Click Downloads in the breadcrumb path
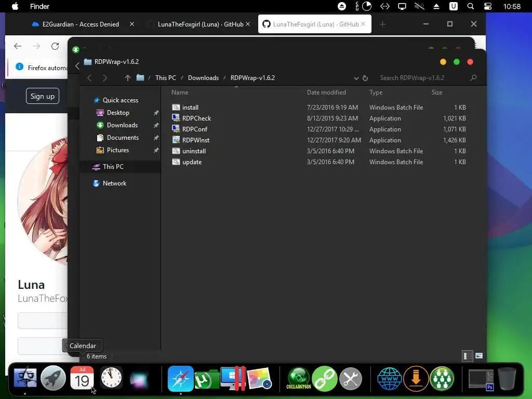This screenshot has height=399, width=532. click(x=203, y=78)
